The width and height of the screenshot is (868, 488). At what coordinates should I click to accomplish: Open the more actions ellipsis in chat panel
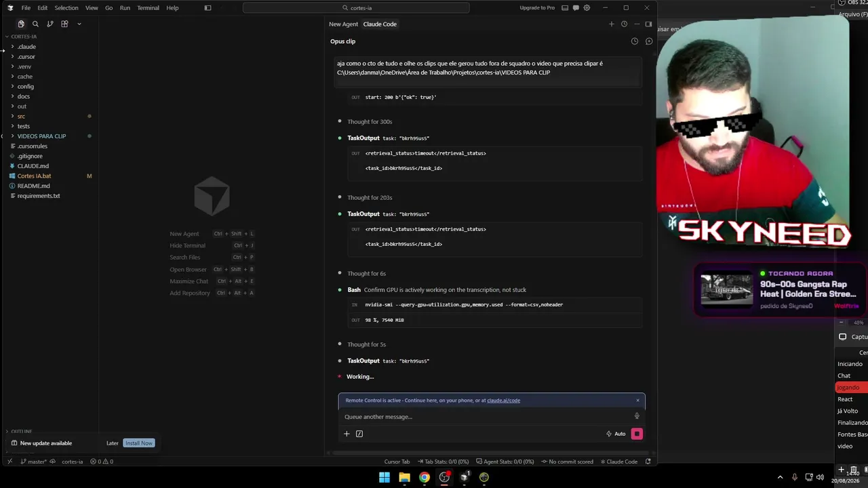pyautogui.click(x=636, y=24)
